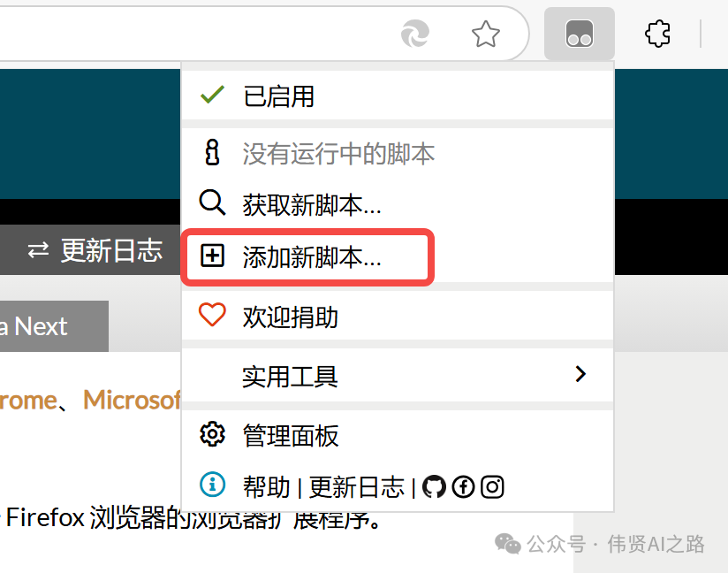Click the gear icon beside 管理面板
Image resolution: width=728 pixels, height=573 pixels.
pos(212,434)
